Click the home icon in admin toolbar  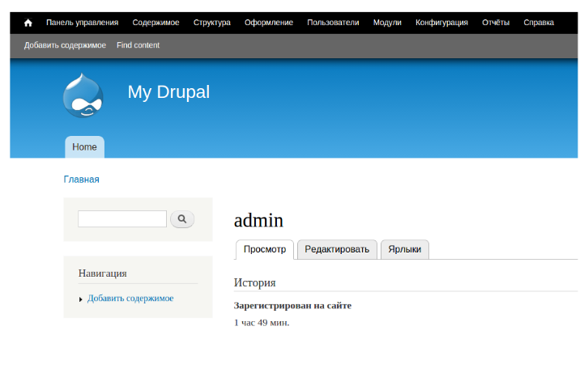pyautogui.click(x=28, y=23)
